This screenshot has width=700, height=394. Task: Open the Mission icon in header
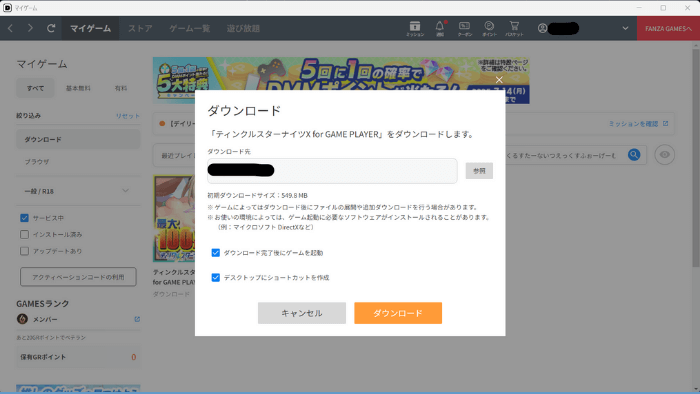click(x=415, y=28)
